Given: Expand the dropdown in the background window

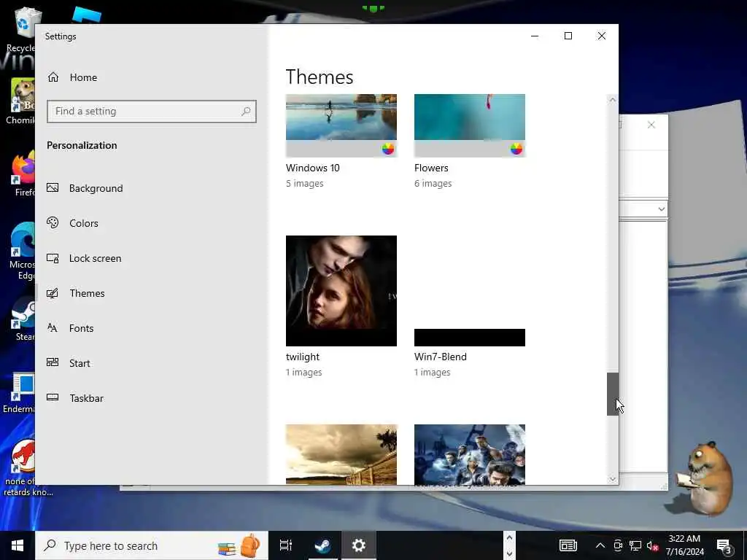Looking at the screenshot, I should [661, 209].
